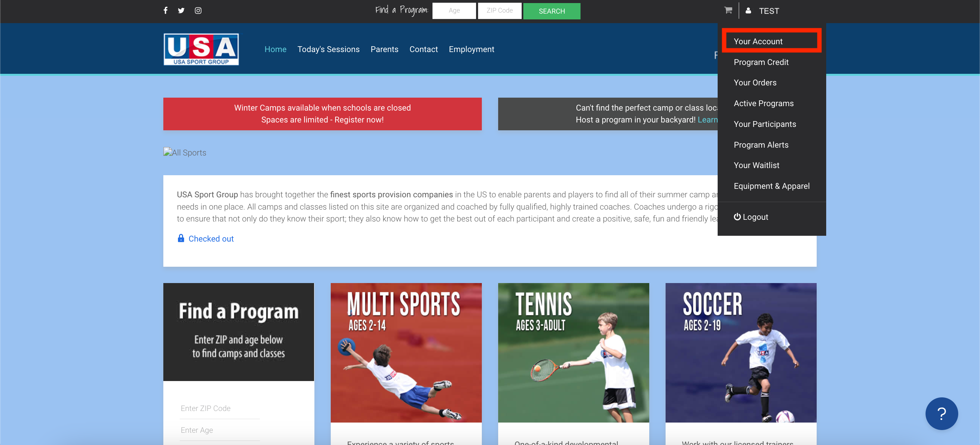Viewport: 980px width, 445px height.
Task: Click the blue help question mark bubble
Action: pos(941,413)
